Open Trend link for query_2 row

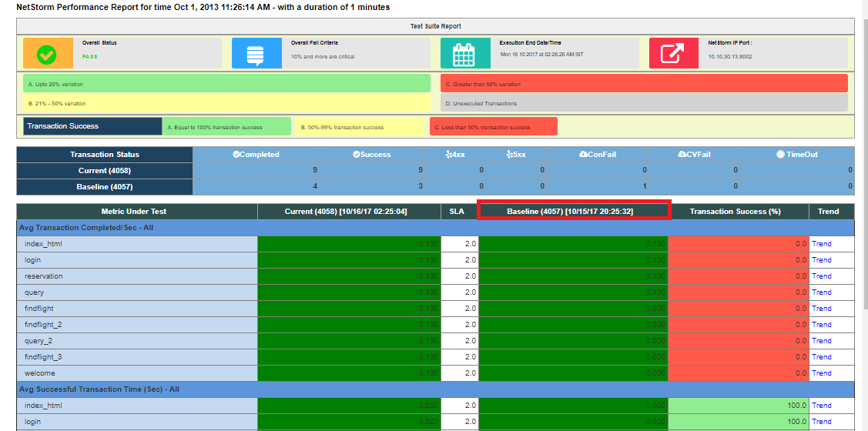click(822, 341)
